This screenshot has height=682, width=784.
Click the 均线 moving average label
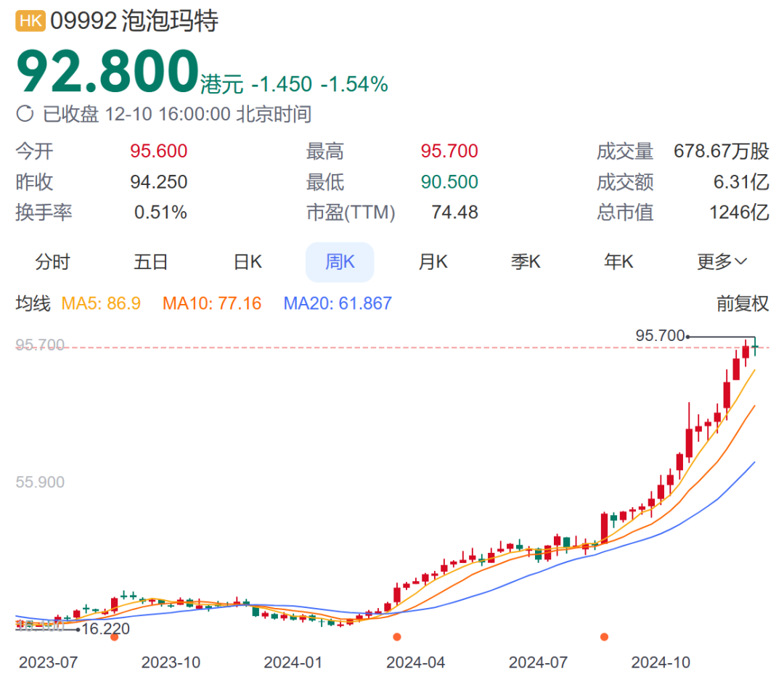pos(33,303)
